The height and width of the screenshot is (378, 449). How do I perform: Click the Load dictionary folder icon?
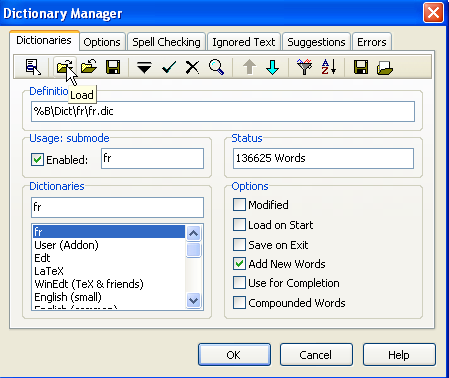[65, 67]
